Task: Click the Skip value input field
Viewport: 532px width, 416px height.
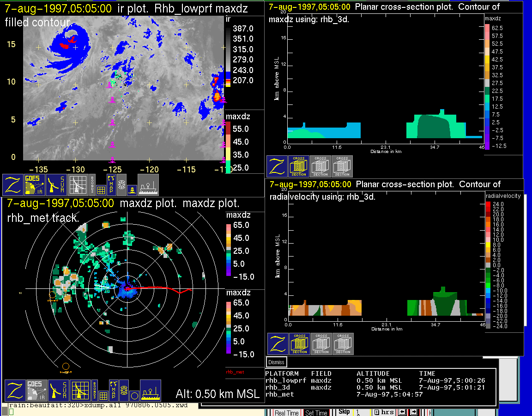Action: (362, 412)
